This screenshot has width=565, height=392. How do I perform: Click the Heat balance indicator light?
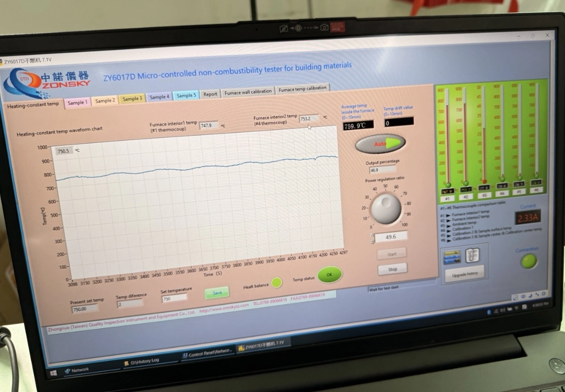pyautogui.click(x=277, y=283)
